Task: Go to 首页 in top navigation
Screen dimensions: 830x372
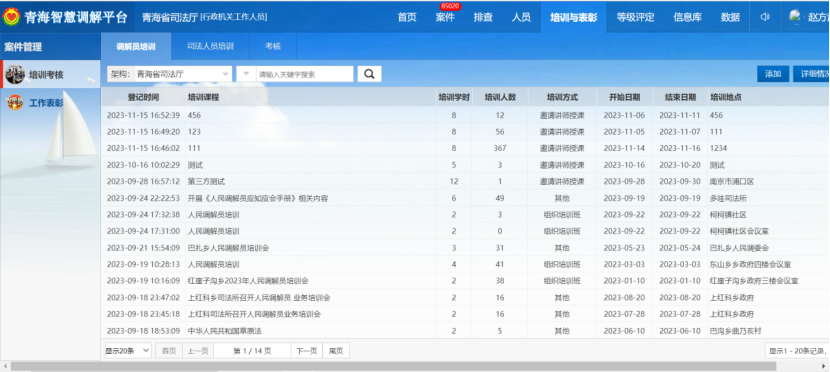Action: (407, 17)
